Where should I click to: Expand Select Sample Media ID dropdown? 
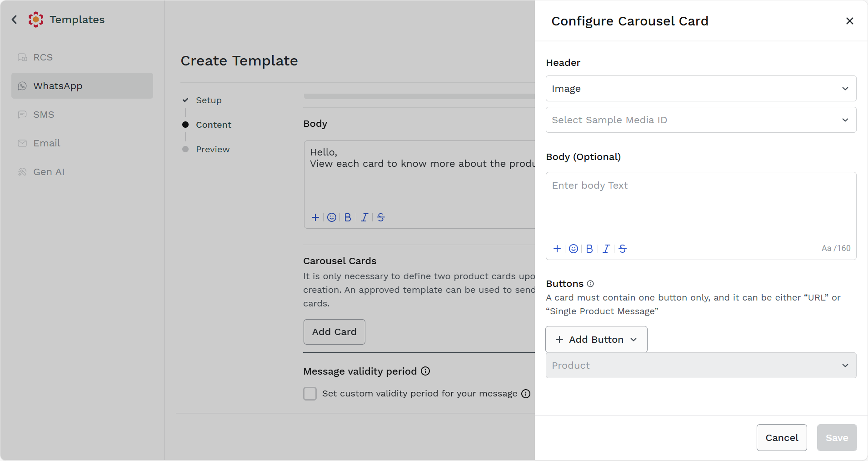point(701,120)
